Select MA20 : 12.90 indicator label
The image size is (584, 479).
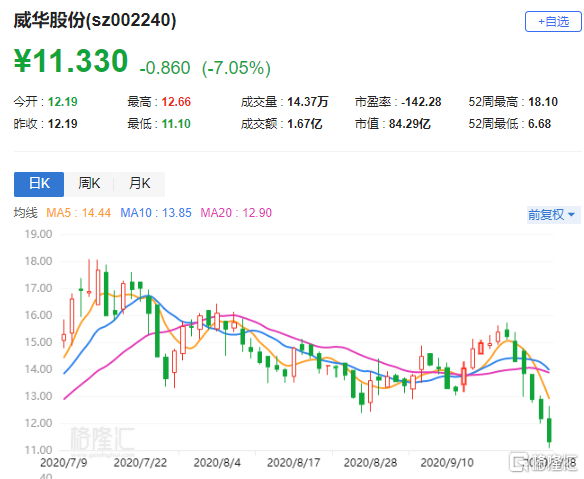(236, 213)
